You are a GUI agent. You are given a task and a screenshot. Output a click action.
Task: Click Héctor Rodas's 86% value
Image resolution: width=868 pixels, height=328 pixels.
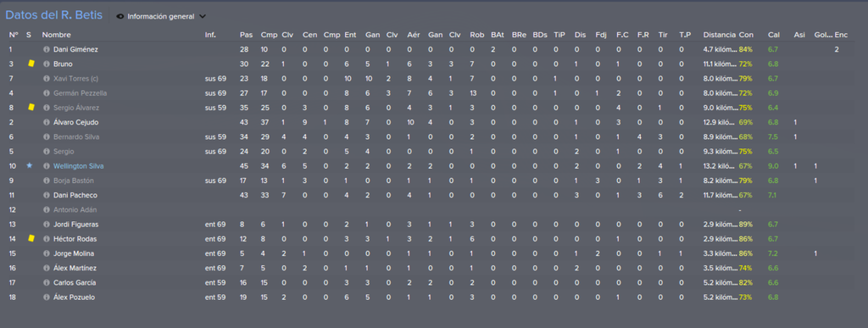(x=745, y=239)
